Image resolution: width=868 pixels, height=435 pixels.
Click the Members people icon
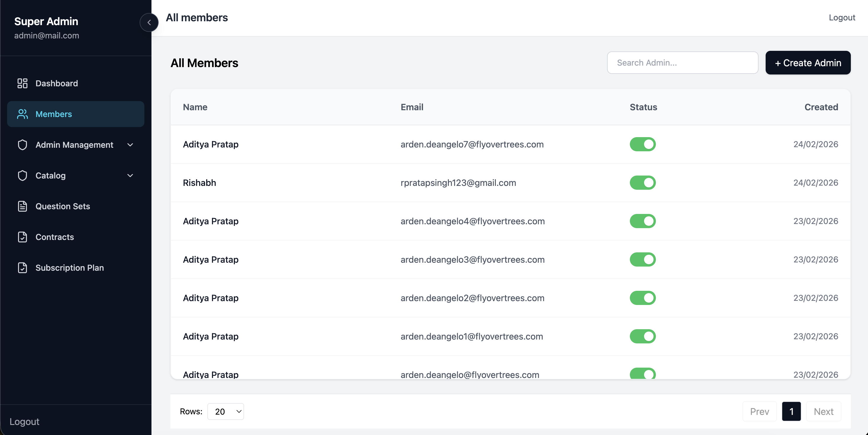[22, 114]
